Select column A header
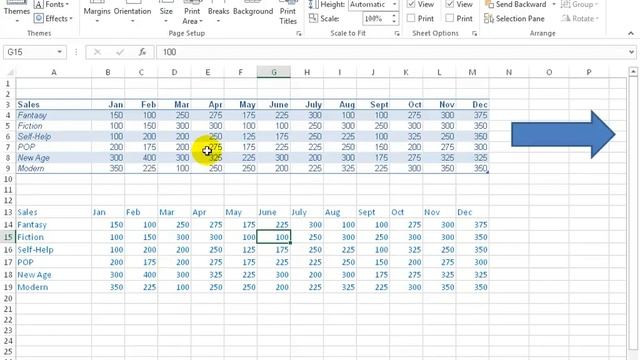640x360 pixels. (53, 72)
